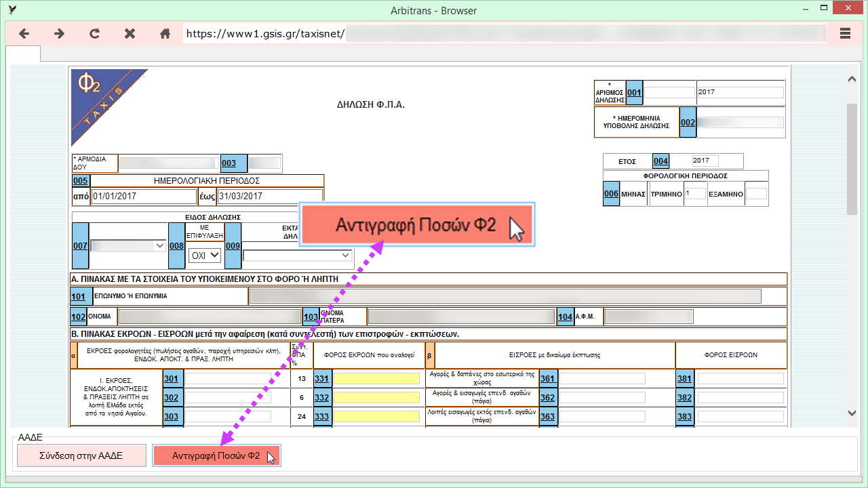Click the input field for code 381

pyautogui.click(x=741, y=379)
